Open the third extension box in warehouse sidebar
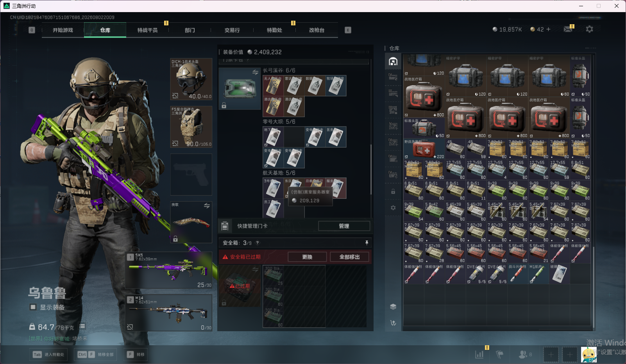Screen dimensions: 626x364 coord(393,109)
